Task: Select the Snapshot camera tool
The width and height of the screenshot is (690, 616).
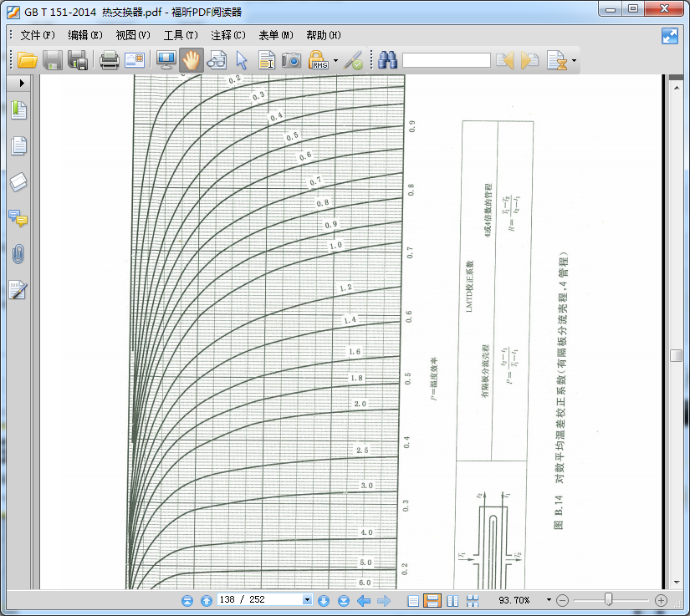Action: (x=291, y=60)
